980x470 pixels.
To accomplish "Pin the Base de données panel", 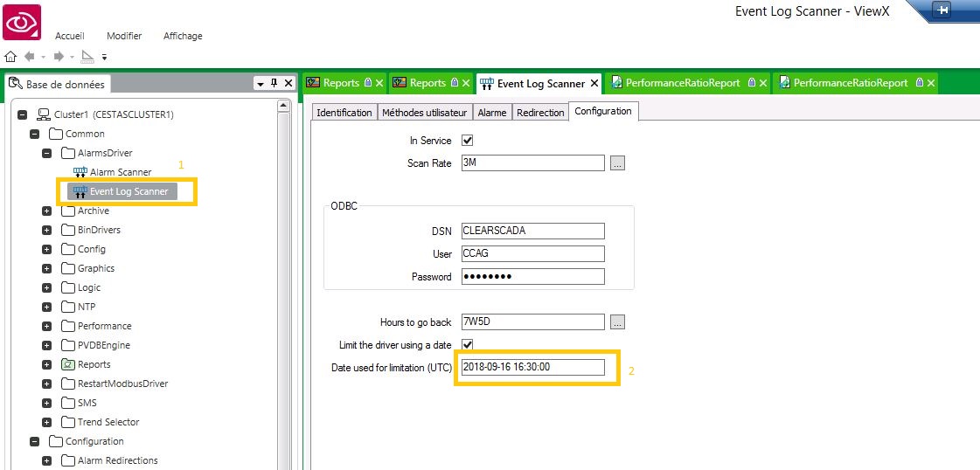I will [274, 83].
